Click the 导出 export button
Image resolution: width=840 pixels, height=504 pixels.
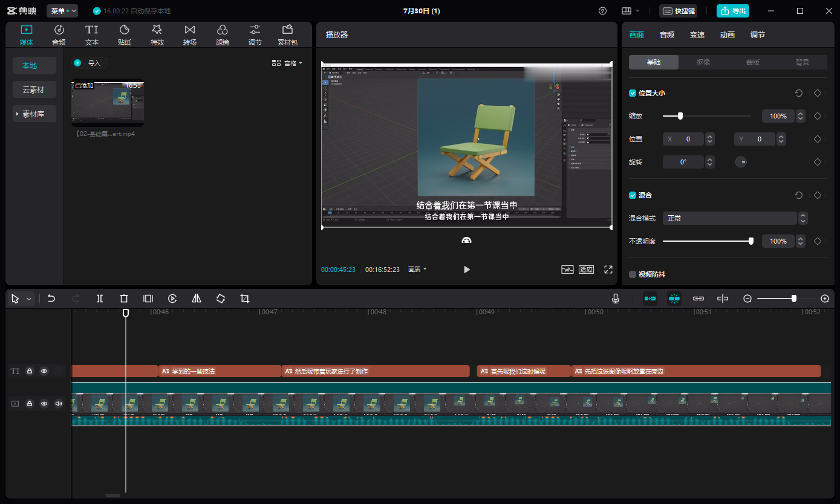click(733, 11)
